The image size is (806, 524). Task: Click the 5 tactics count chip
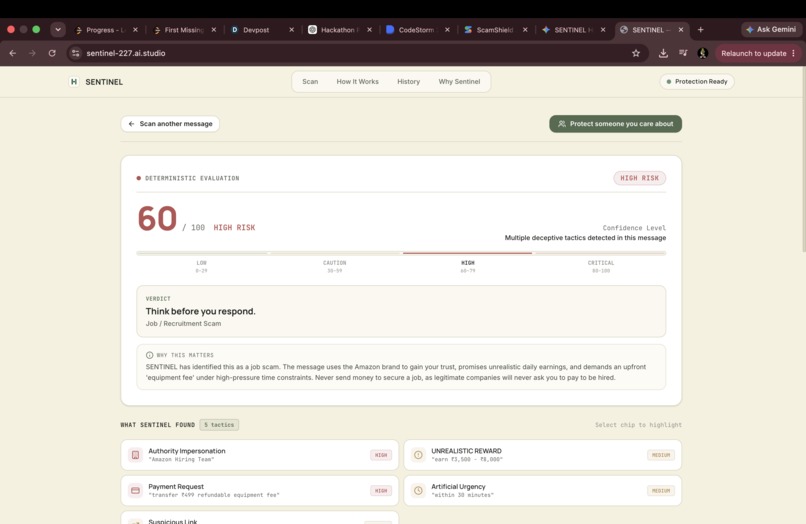tap(219, 425)
